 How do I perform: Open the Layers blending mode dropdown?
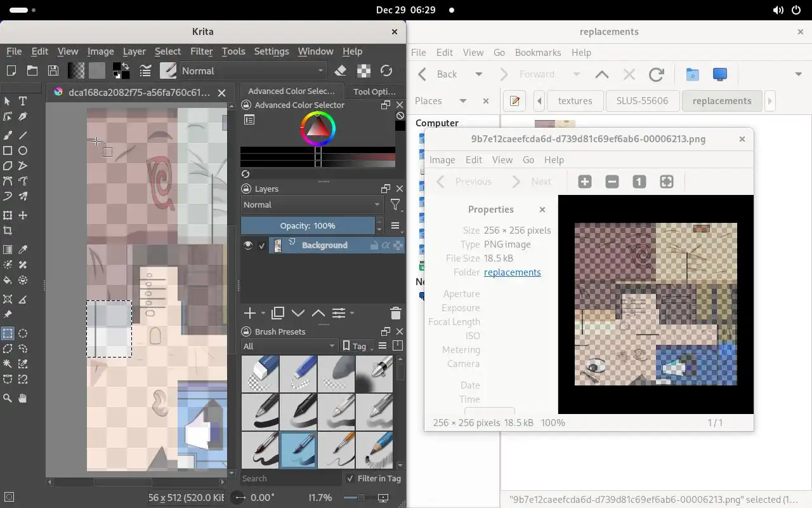[312, 204]
